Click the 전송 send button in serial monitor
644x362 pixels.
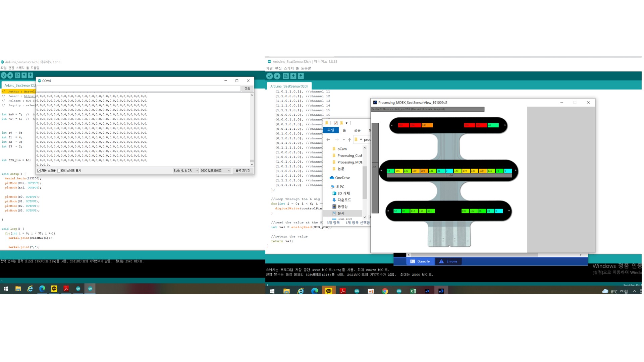pos(247,88)
